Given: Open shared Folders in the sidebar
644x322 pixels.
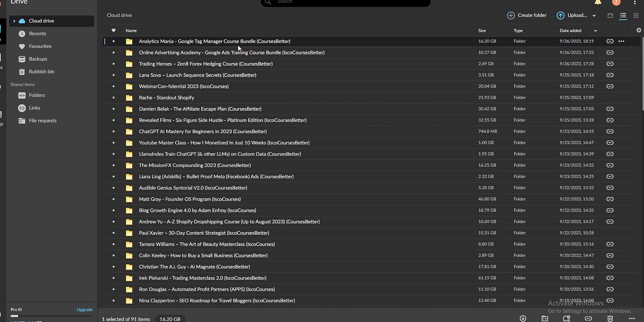Looking at the screenshot, I should [37, 95].
